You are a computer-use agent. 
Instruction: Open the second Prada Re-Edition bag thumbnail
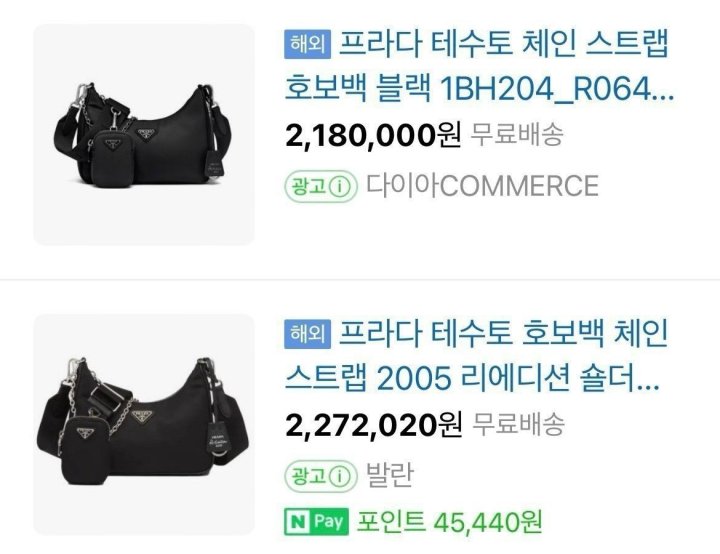pos(144,424)
